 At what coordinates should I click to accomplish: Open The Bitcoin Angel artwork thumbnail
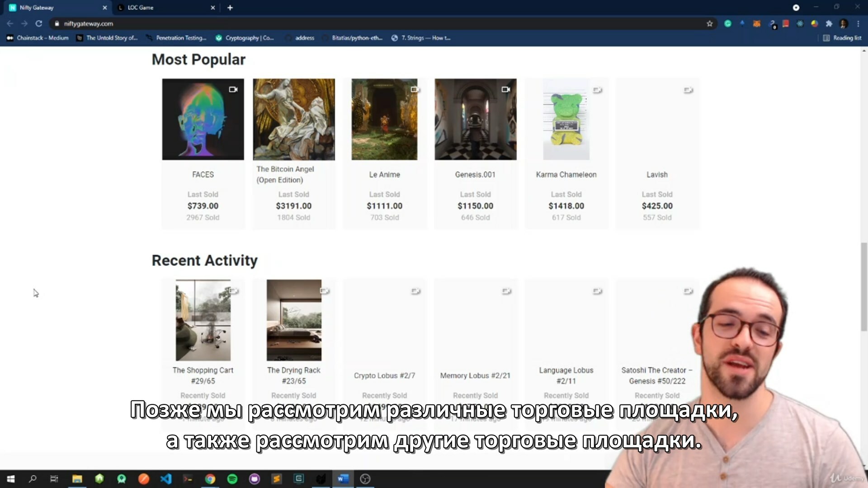[294, 119]
